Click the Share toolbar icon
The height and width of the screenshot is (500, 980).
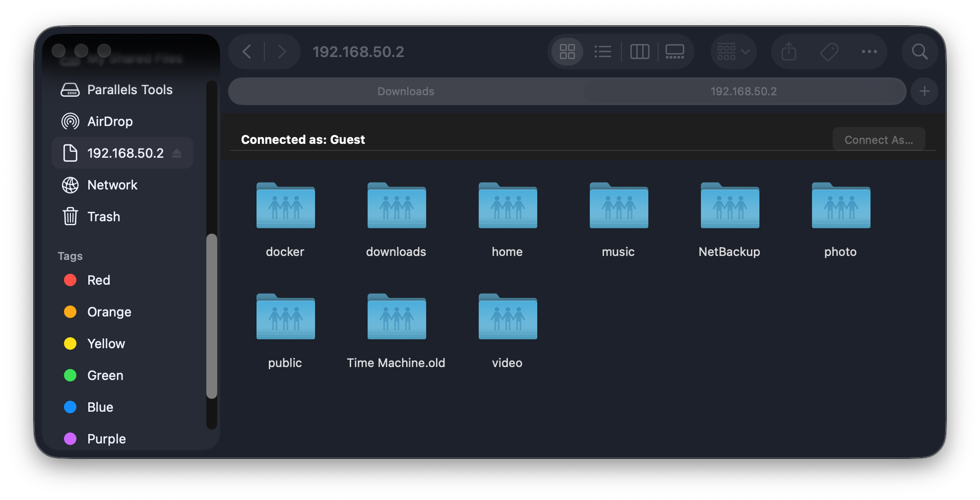(789, 52)
